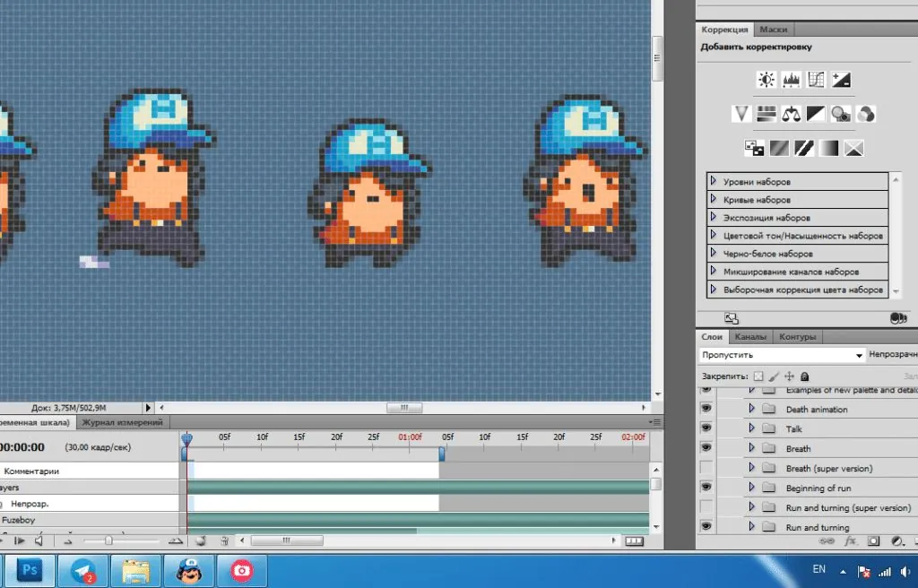
Task: Show the Breath (super version) group
Action: pos(706,467)
